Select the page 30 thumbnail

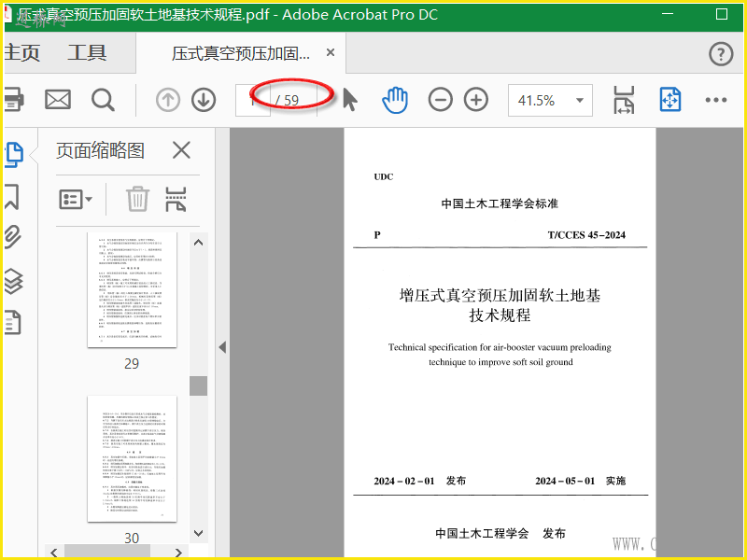[x=132, y=458]
